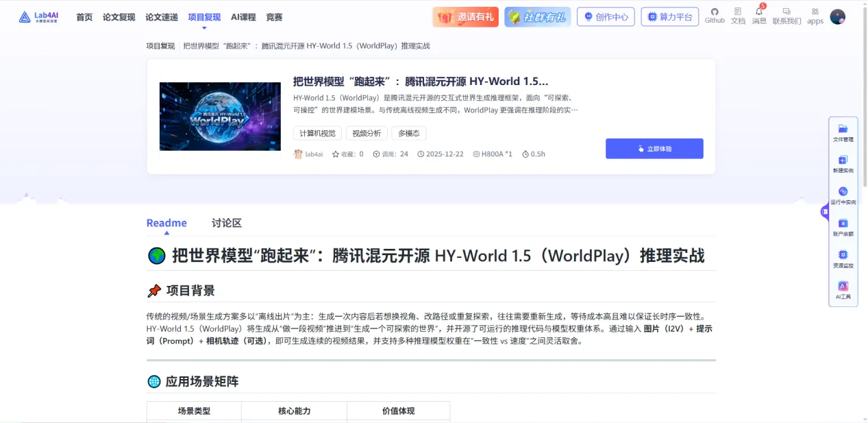The height and width of the screenshot is (423, 868).
Task: Open the 创作中心 button
Action: point(606,16)
